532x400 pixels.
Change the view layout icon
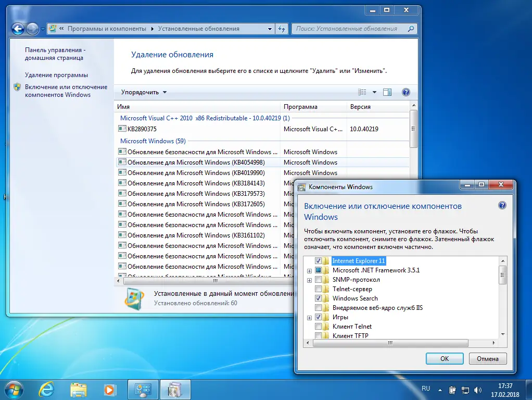[362, 92]
